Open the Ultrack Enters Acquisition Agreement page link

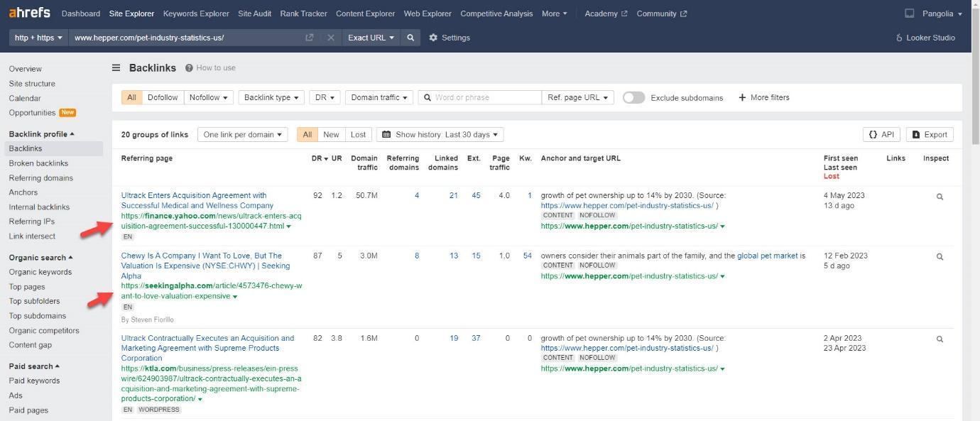[x=197, y=200]
